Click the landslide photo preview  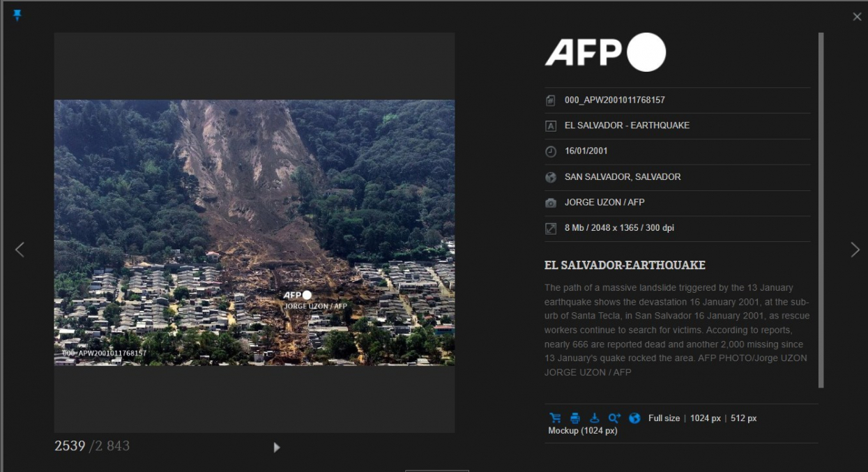(254, 232)
